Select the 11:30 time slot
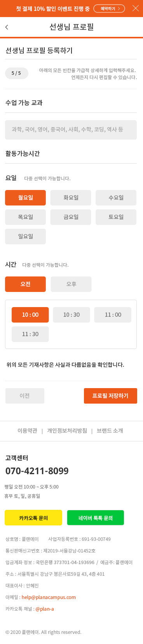143x644 pixels. point(30,334)
